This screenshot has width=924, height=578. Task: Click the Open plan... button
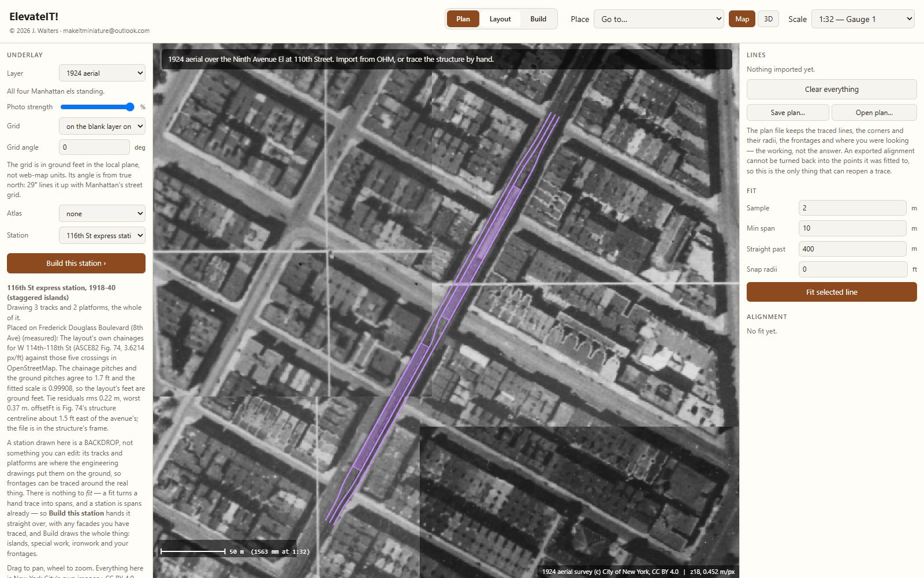tap(874, 113)
